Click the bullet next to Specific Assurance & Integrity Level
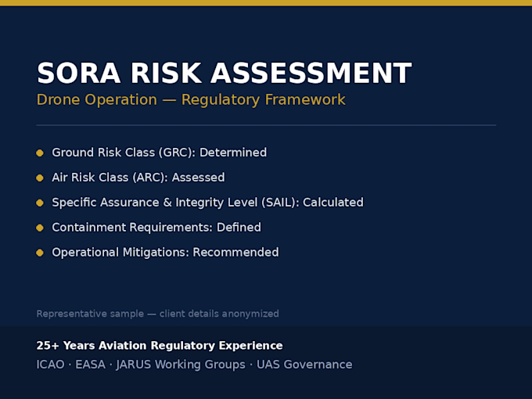The width and height of the screenshot is (532, 399). 40,203
